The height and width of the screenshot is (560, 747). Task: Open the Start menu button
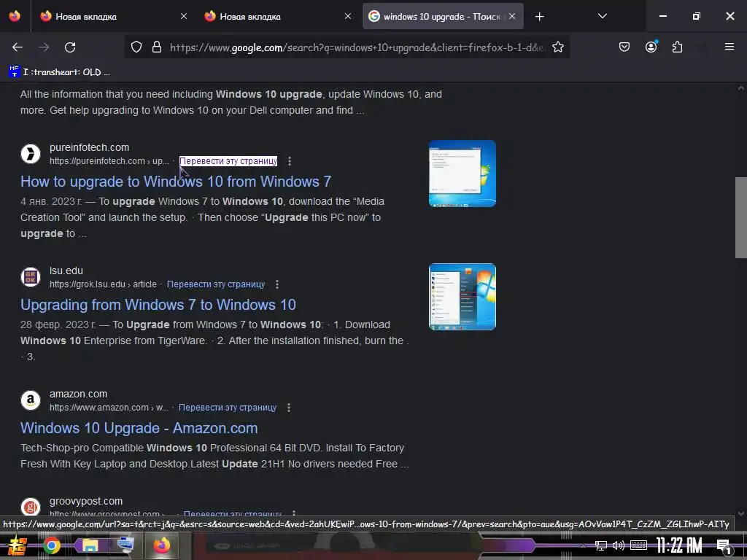(x=18, y=545)
